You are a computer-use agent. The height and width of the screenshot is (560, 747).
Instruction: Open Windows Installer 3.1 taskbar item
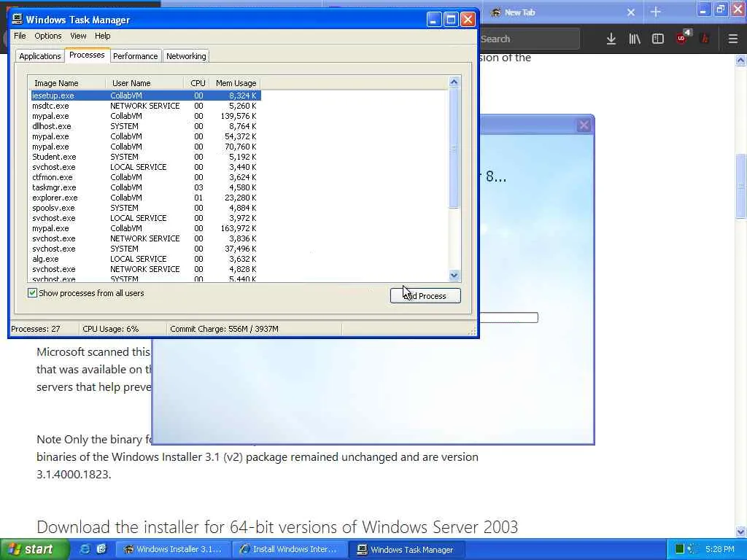tap(173, 549)
